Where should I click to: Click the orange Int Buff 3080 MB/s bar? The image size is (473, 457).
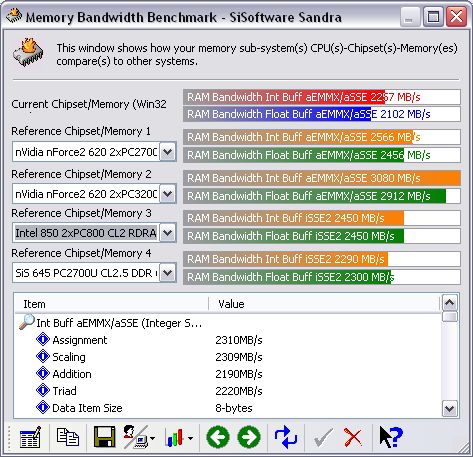(x=322, y=178)
